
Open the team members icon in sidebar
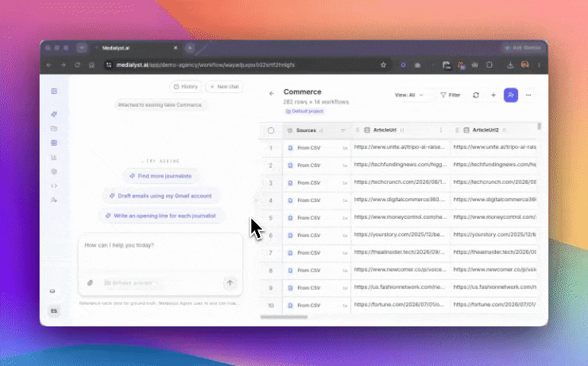(x=54, y=200)
